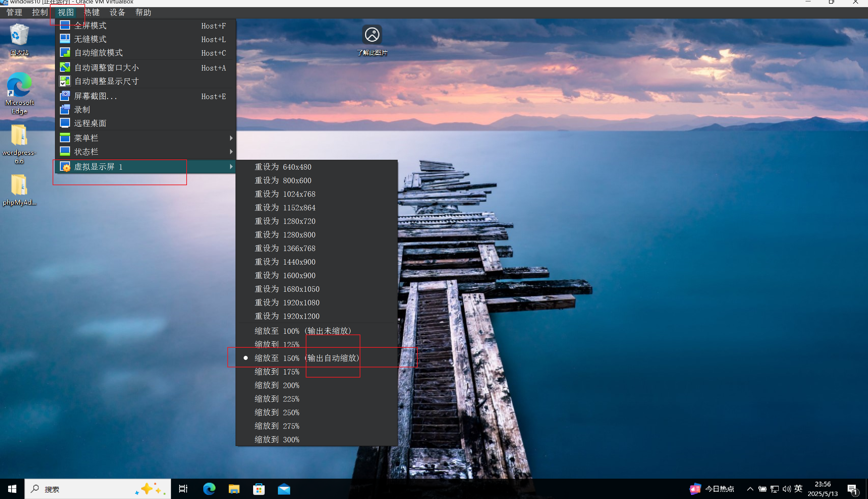Open Screenshot (屏幕截图) via its icon

click(65, 96)
